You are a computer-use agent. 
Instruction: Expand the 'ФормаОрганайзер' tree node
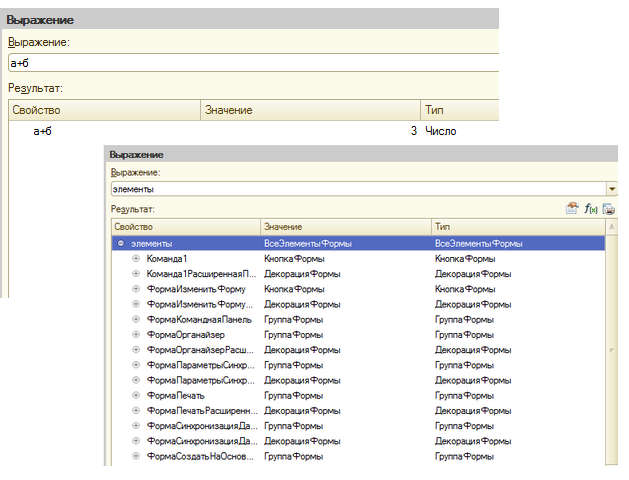pos(136,335)
